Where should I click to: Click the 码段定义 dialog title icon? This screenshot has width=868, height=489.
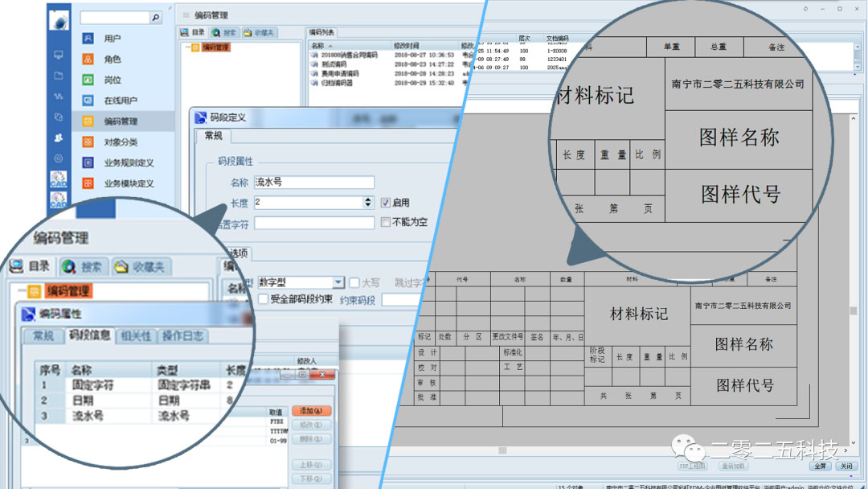click(200, 117)
